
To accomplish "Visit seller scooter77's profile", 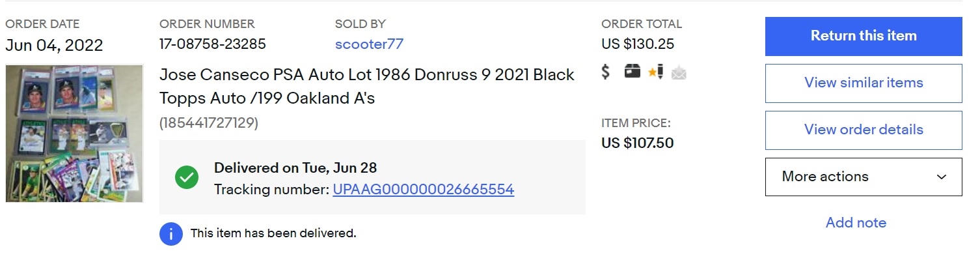I will [x=369, y=44].
